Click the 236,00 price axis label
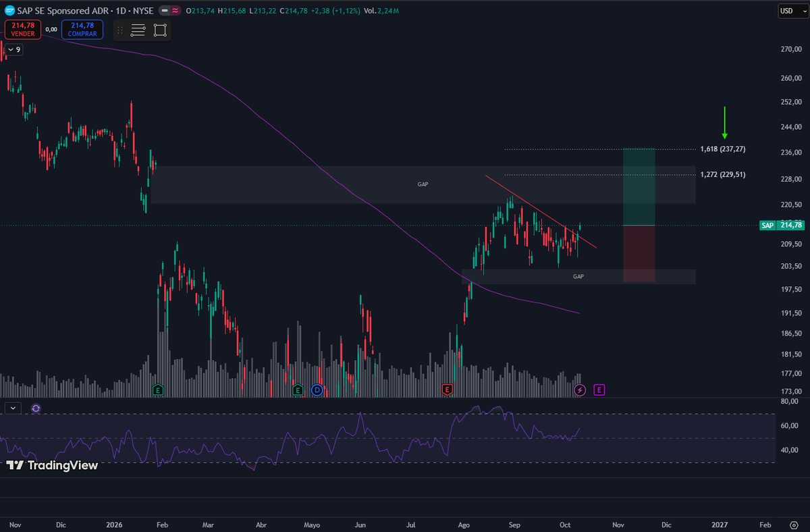This screenshot has width=810, height=532. [790, 153]
